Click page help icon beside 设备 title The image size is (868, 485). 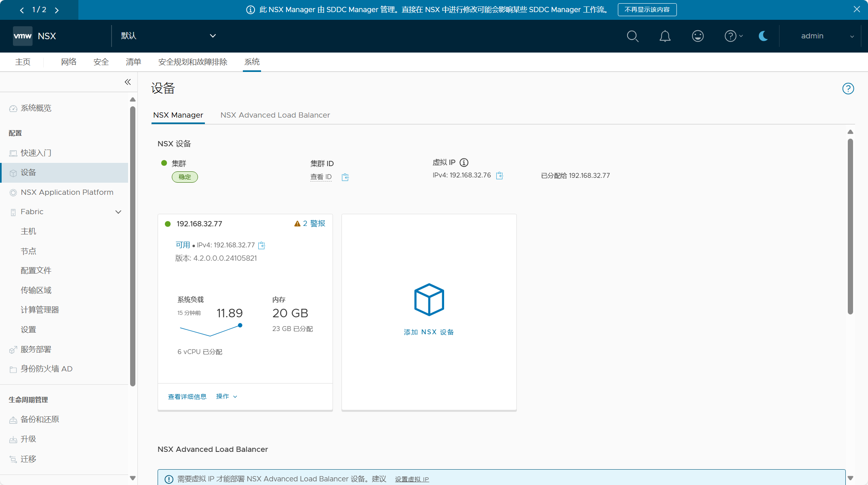[848, 89]
